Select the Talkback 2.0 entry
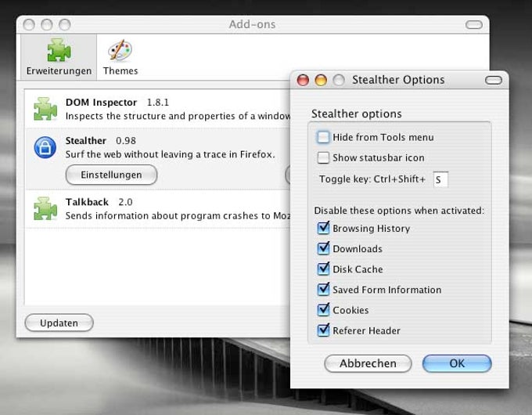Image resolution: width=532 pixels, height=415 pixels. click(x=158, y=209)
